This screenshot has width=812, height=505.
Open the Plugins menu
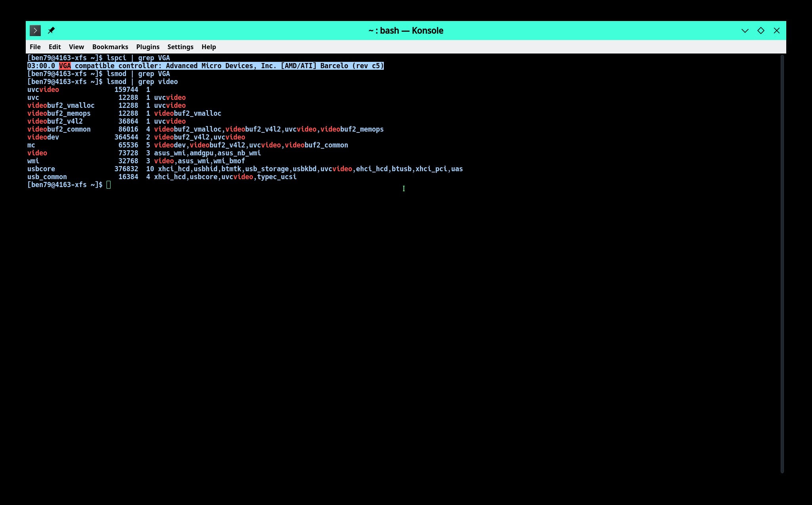tap(148, 47)
